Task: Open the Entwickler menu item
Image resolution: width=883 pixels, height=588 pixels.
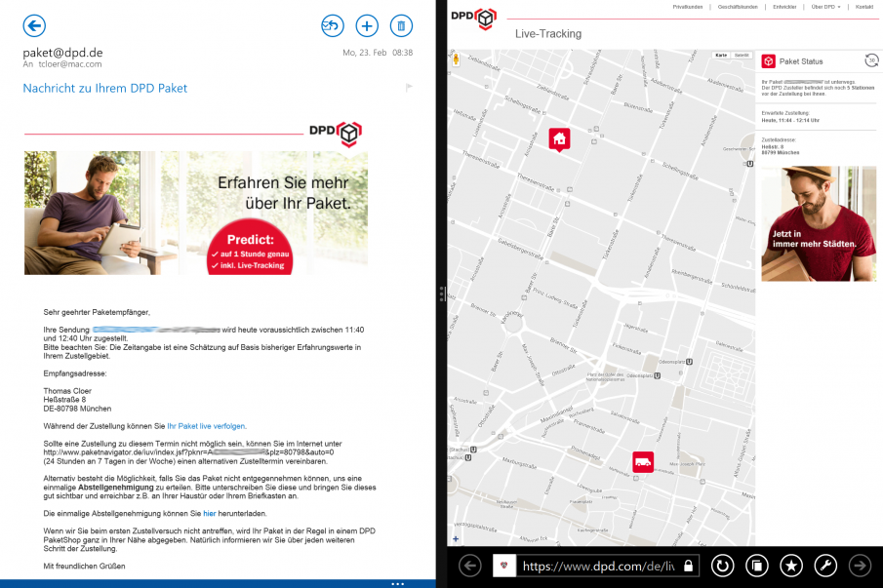Action: tap(784, 7)
